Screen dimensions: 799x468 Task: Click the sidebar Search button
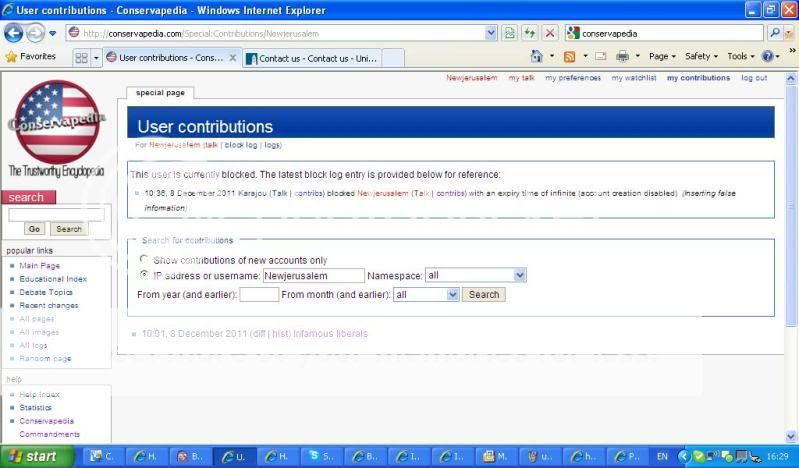[69, 229]
